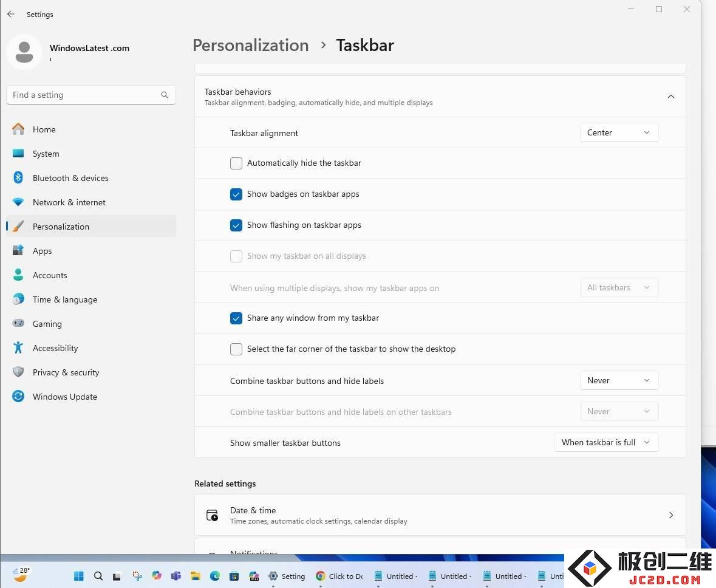Click the Apps icon in the sidebar
This screenshot has width=716, height=588.
(18, 250)
